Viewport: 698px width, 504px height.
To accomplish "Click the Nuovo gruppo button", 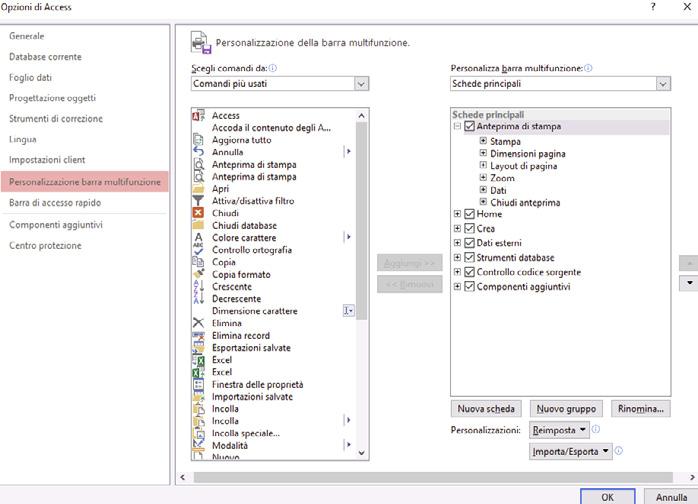I will pyautogui.click(x=566, y=409).
